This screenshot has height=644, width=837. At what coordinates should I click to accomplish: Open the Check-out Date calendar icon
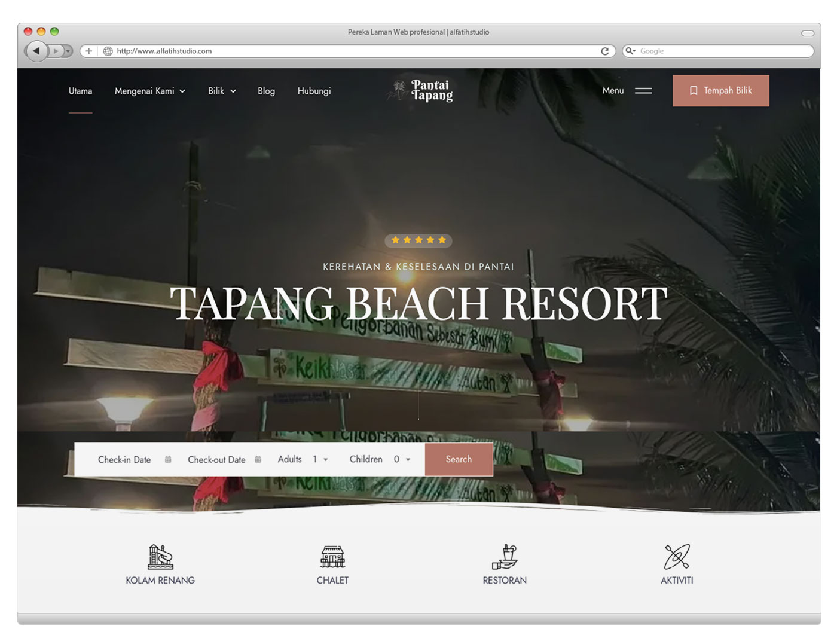click(258, 459)
